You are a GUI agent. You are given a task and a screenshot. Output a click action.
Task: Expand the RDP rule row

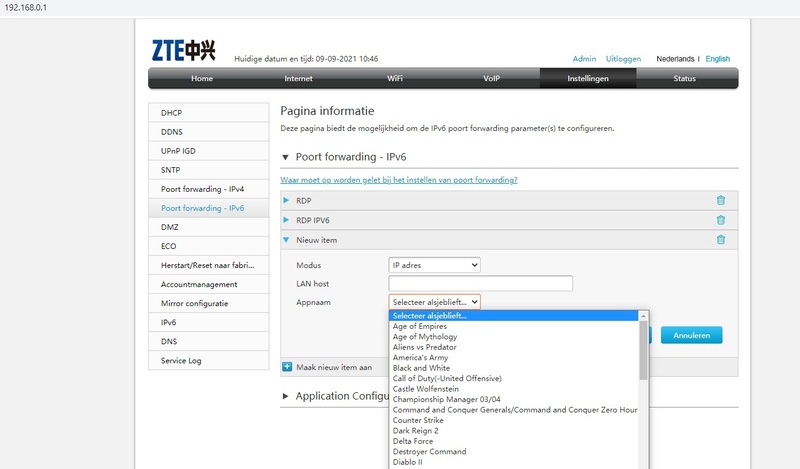click(x=286, y=201)
